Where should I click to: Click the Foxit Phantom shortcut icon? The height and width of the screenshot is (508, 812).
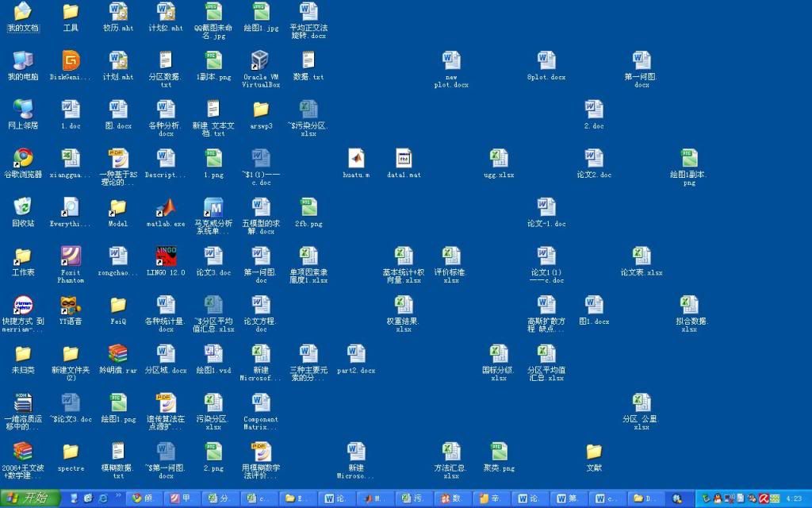click(71, 257)
